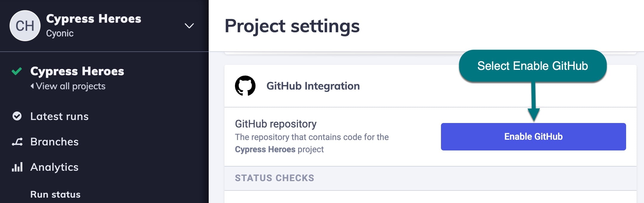Navigate to Branches in sidebar
The height and width of the screenshot is (203, 644).
(x=54, y=142)
